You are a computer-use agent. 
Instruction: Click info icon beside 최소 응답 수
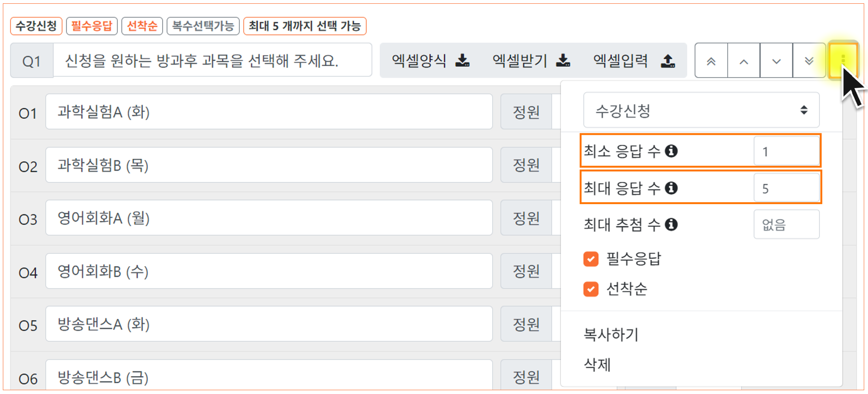coord(671,151)
